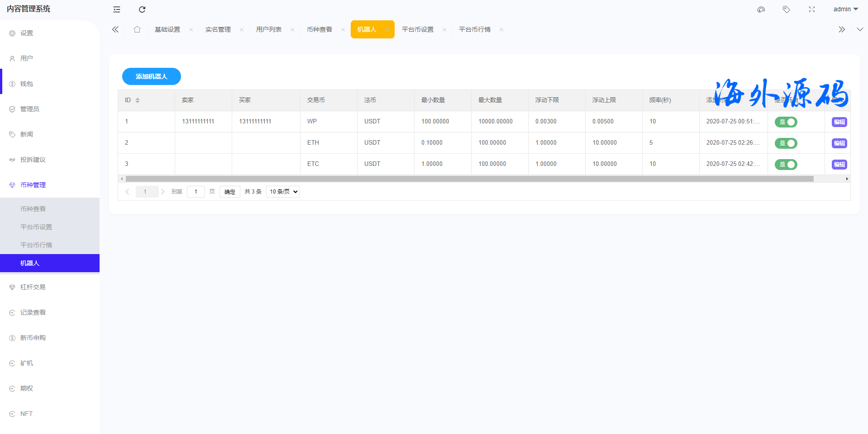Screen dimensions: 868x434
Task: Toggle the ETH robot enable switch
Action: (x=786, y=143)
